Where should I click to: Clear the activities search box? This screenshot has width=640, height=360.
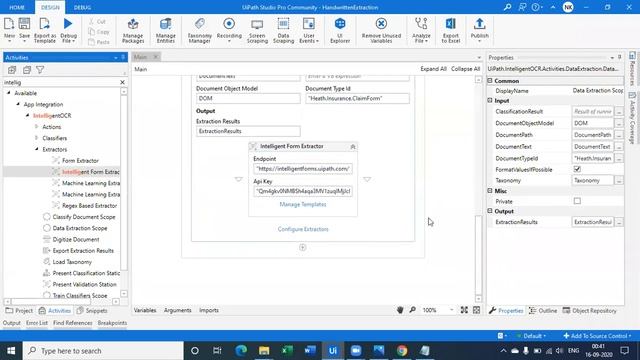pos(122,82)
